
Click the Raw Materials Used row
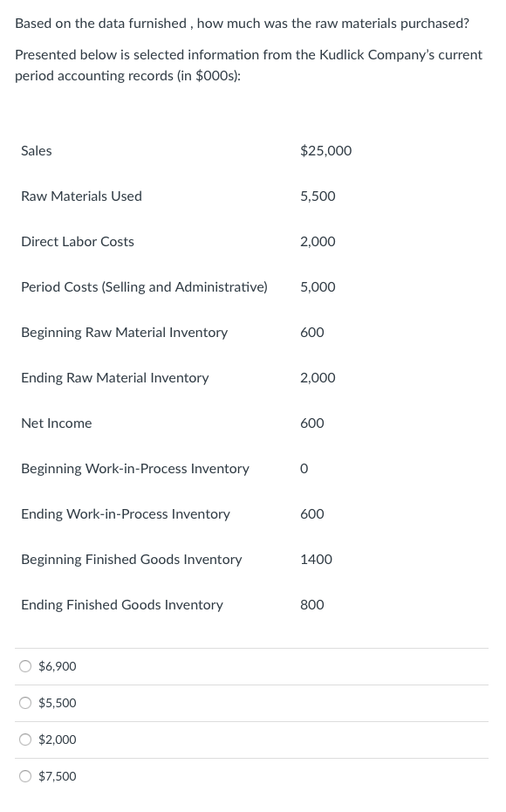[x=81, y=196]
